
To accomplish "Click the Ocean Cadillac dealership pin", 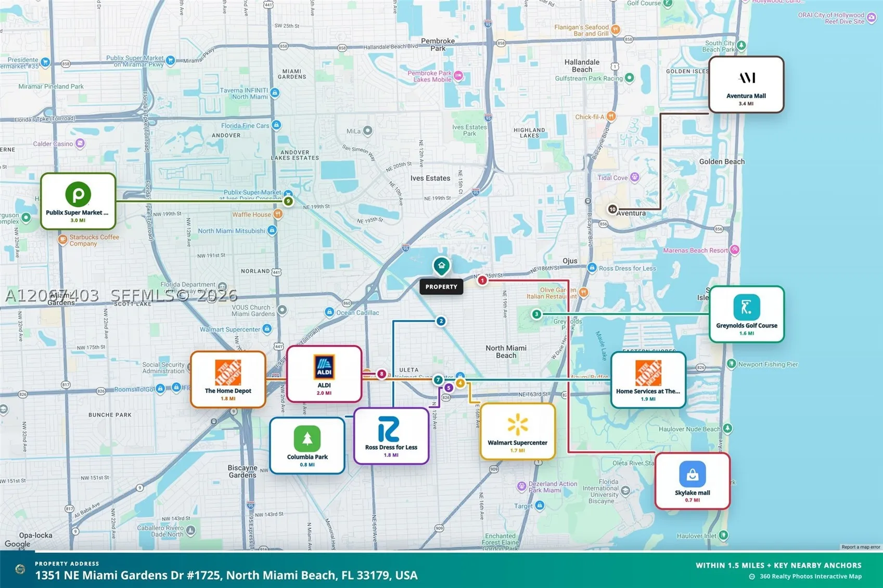I will 329,312.
